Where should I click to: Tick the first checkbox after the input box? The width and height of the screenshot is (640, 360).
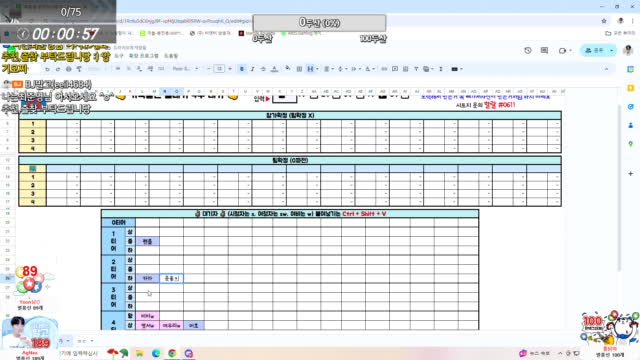[313, 96]
